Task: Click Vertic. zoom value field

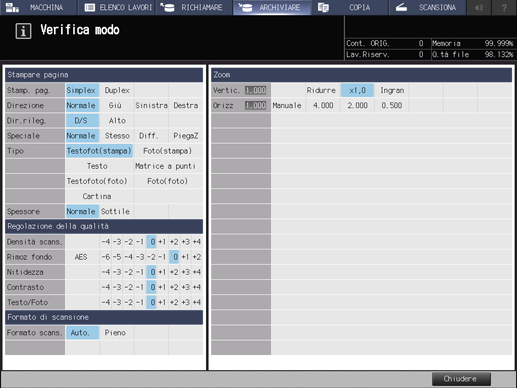Action: (x=256, y=90)
